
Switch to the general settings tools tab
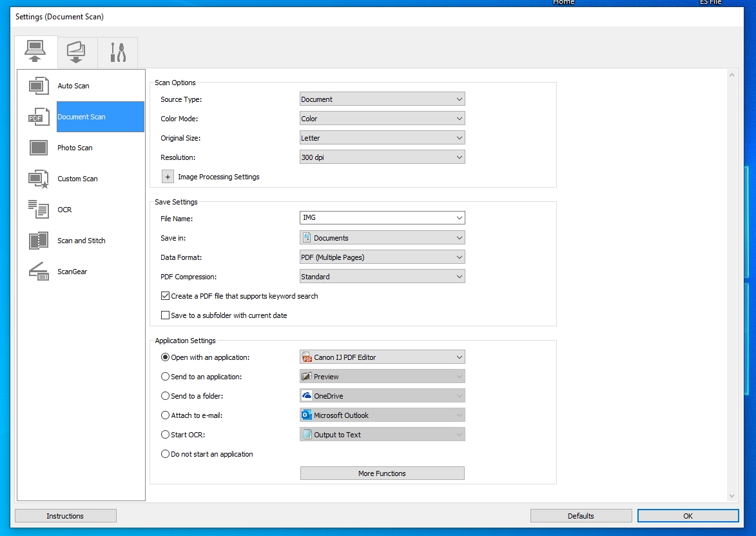[x=117, y=52]
